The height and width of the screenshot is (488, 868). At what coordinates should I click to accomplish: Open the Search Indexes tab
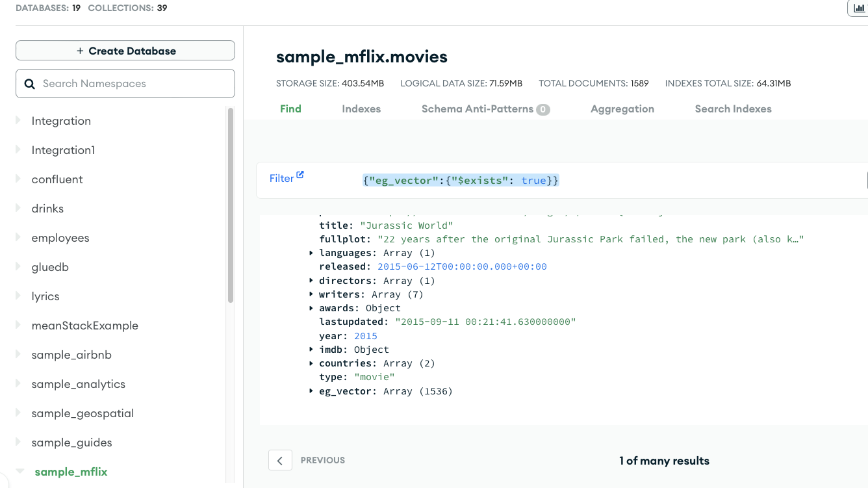tap(734, 109)
